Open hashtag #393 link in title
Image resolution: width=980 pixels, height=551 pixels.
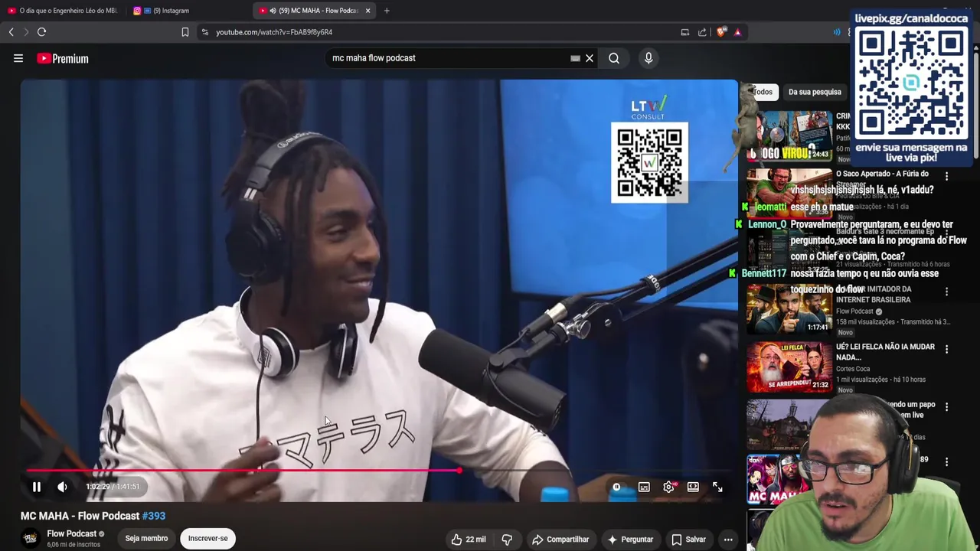[154, 516]
